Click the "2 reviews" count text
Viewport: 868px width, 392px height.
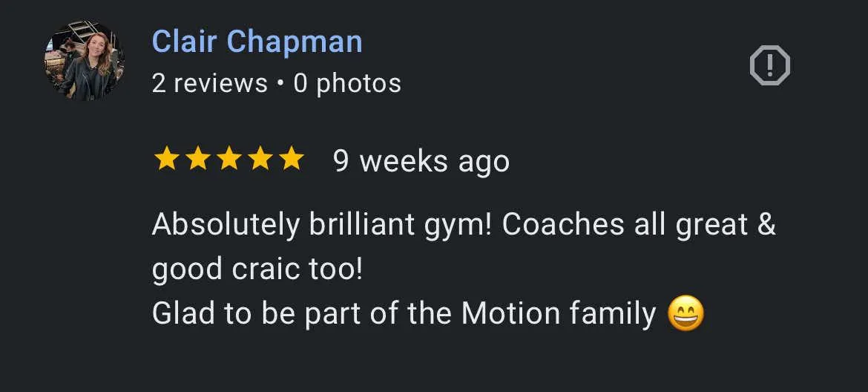coord(209,83)
